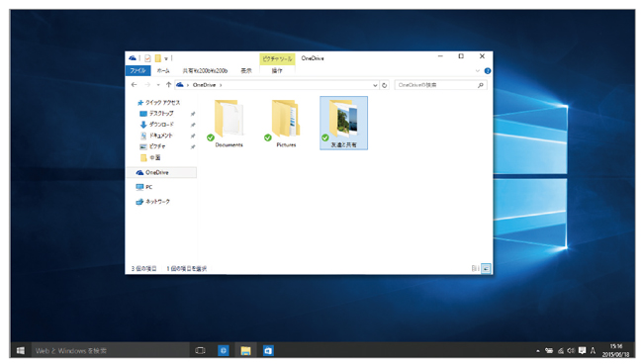Click the pin icon next to デスクトップ
Screen dimensions: 643x364
click(193, 114)
